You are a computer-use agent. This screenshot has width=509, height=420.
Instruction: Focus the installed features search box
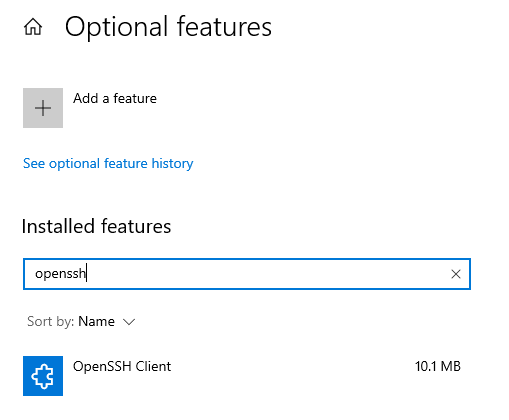click(247, 274)
